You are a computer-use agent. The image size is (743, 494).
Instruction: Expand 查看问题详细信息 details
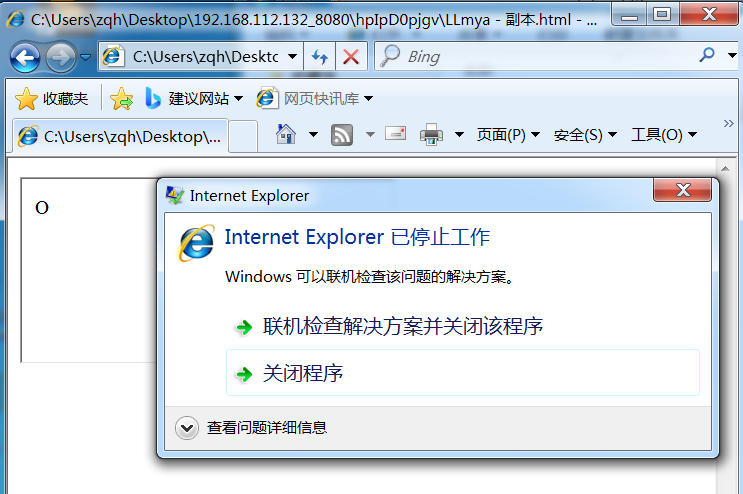pyautogui.click(x=251, y=428)
